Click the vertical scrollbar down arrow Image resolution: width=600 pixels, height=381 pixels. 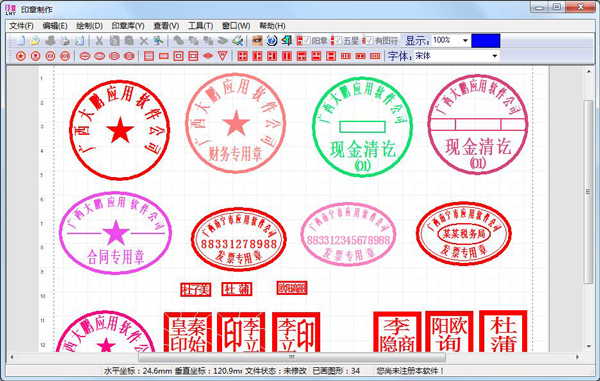[589, 347]
